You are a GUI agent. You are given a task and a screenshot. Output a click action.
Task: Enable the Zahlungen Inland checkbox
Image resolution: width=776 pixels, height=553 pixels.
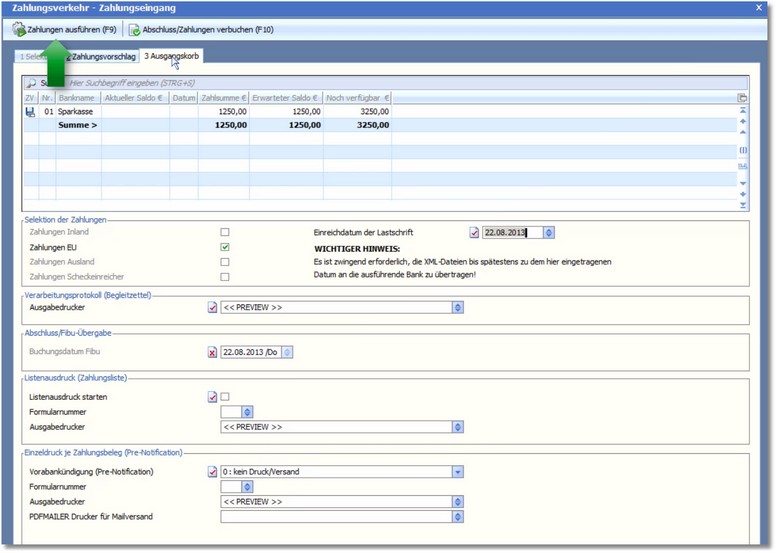[225, 232]
